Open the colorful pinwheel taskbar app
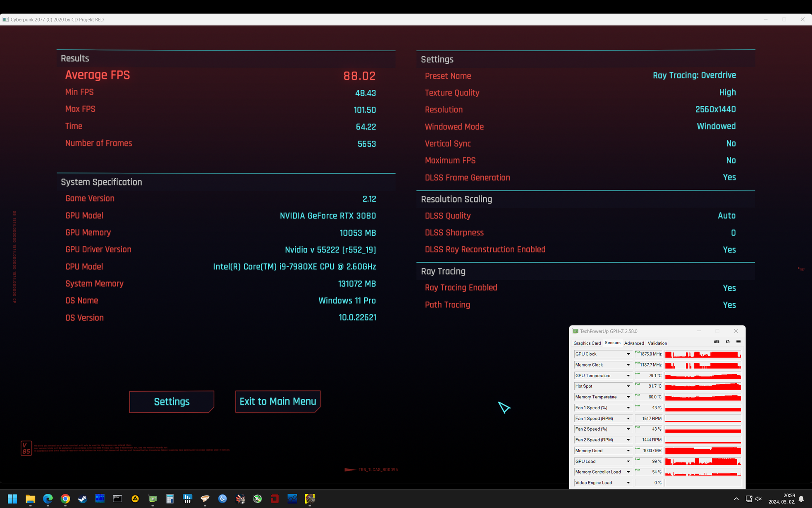812x508 pixels. point(240,498)
